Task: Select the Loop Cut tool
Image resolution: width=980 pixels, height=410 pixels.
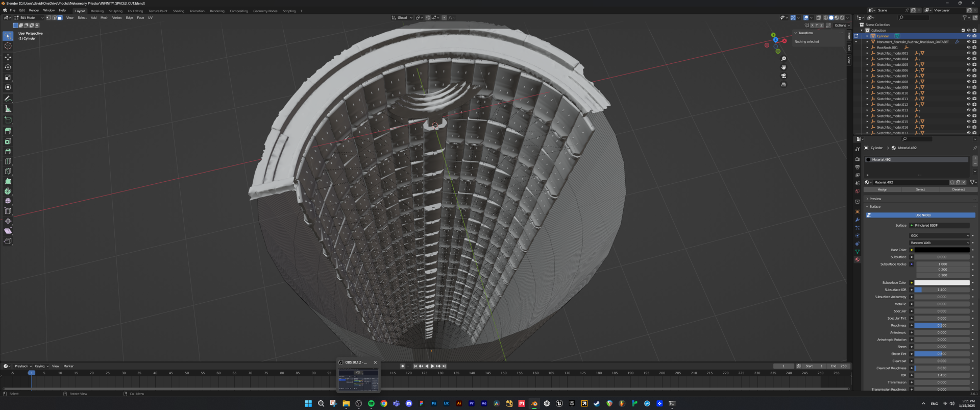Action: click(x=8, y=161)
